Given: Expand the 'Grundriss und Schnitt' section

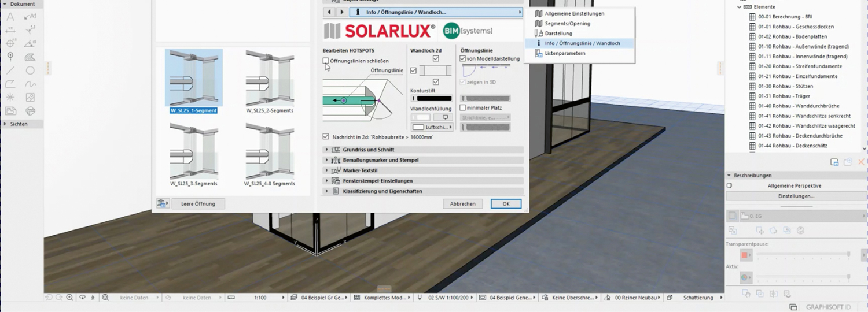Looking at the screenshot, I should coord(327,150).
